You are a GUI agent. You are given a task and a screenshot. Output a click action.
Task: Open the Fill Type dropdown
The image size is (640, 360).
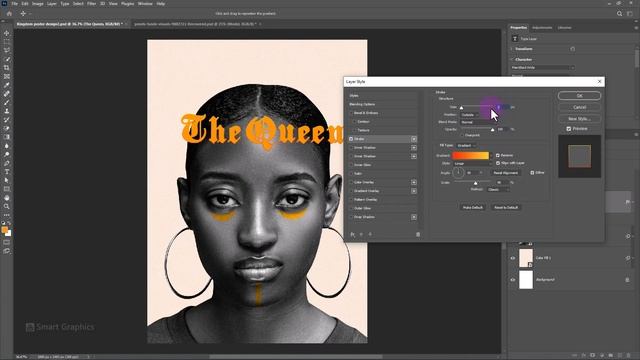tap(466, 145)
